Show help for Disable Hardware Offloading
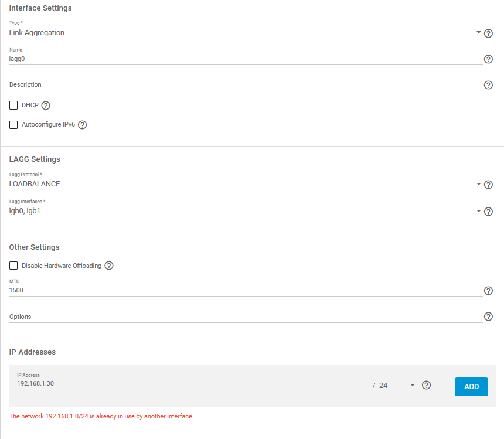504x439 pixels. (x=109, y=266)
